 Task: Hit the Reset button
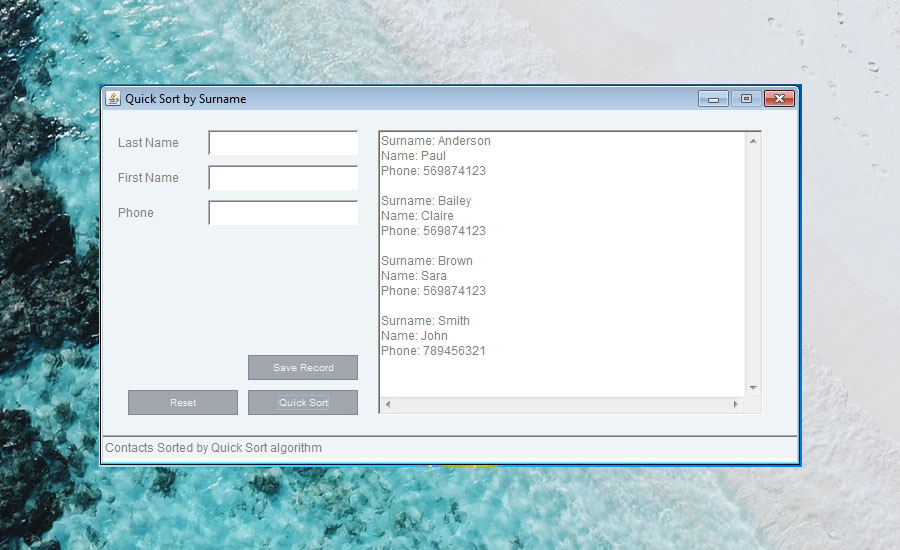point(183,402)
